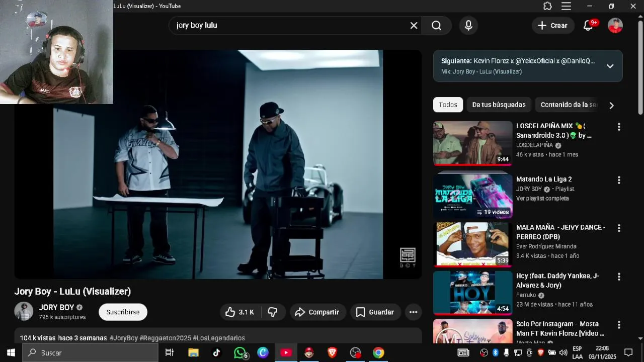Screen dimensions: 644x362
Task: Dislike the video with thumbs down
Action: pos(273,312)
